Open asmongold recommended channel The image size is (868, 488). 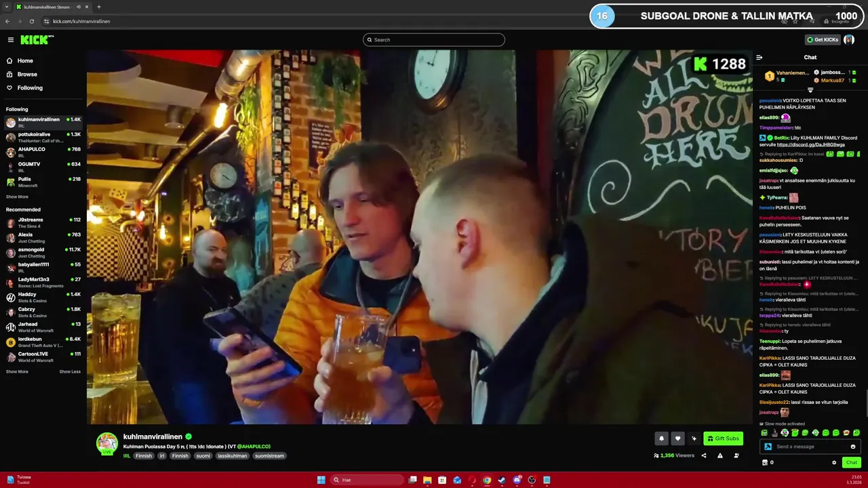click(43, 252)
